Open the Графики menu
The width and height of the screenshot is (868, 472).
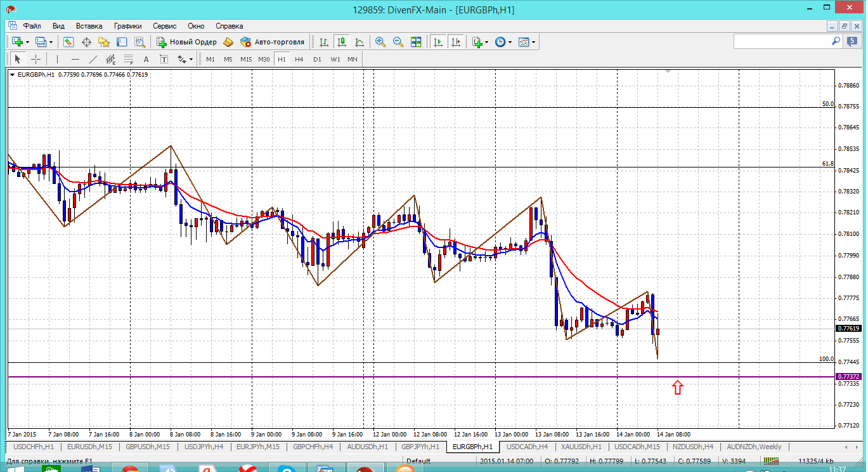click(x=127, y=26)
